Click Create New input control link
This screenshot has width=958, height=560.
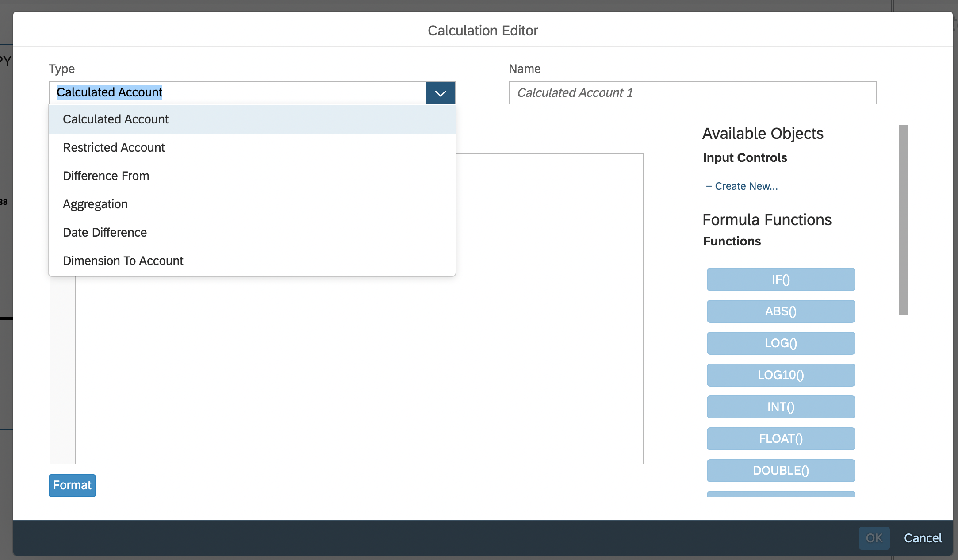tap(742, 186)
